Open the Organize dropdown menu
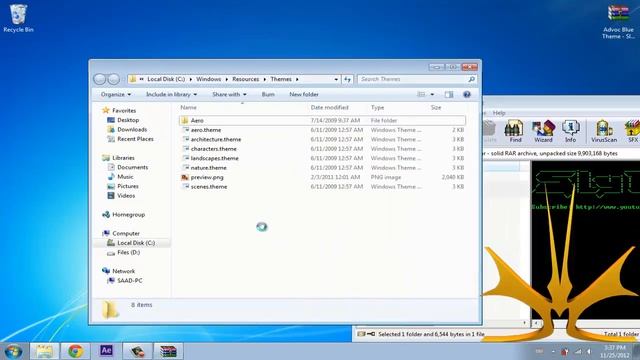 pos(116,94)
